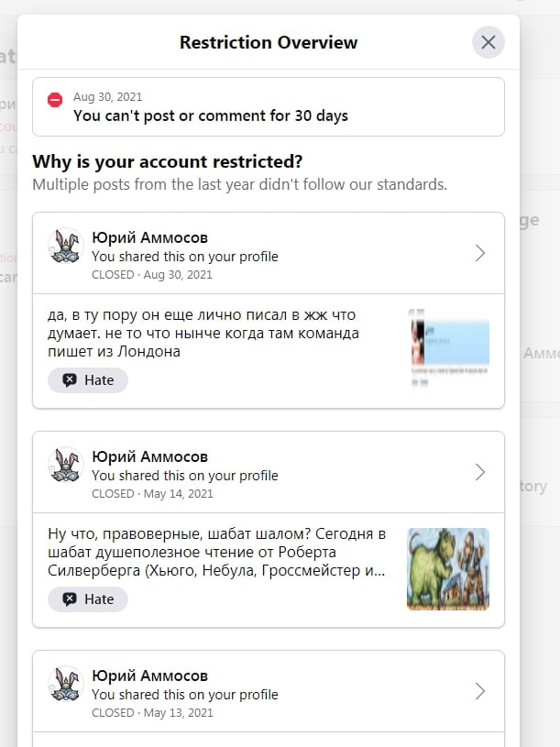Click the name Юрий Аммосов on May 13 post
This screenshot has height=747, width=560.
tap(150, 676)
